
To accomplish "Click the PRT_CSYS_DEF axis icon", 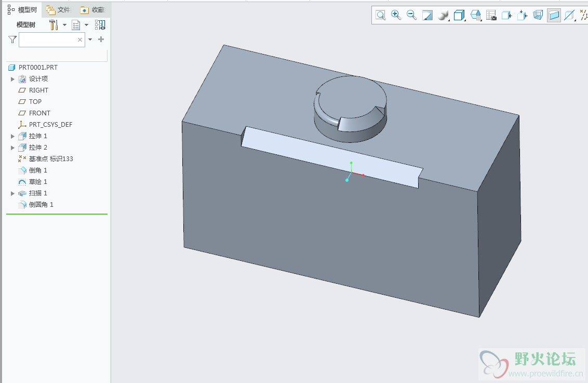I will click(x=22, y=125).
